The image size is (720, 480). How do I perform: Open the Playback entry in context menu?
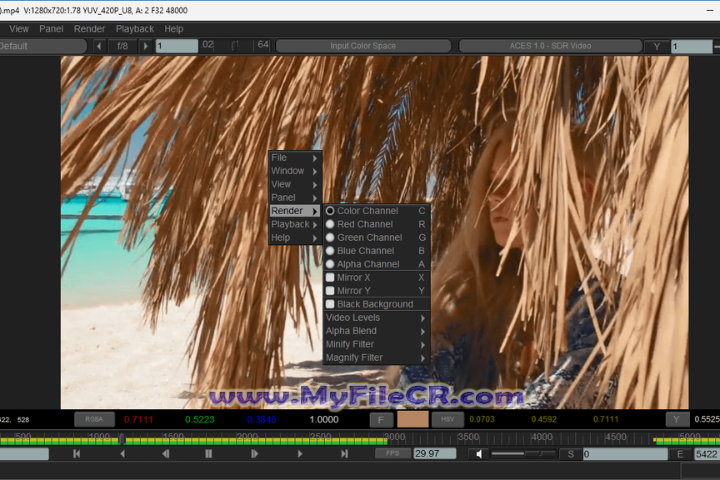point(295,225)
